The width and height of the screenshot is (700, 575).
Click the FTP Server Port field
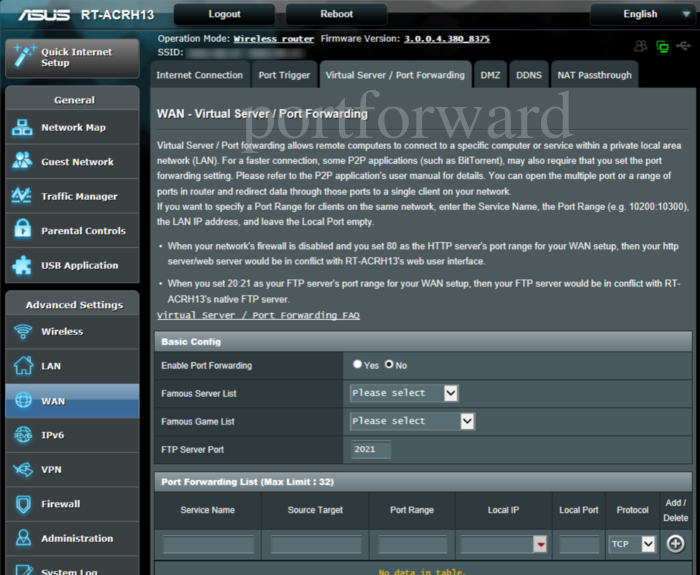[x=370, y=450]
